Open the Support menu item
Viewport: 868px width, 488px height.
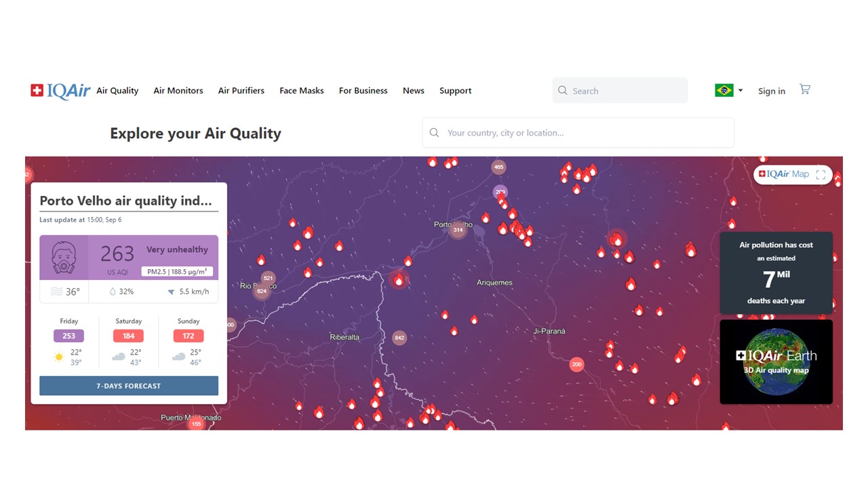pyautogui.click(x=455, y=91)
